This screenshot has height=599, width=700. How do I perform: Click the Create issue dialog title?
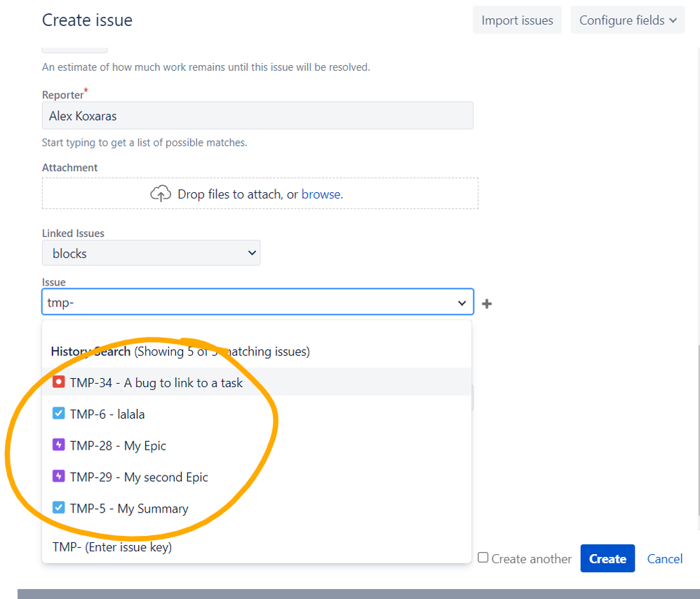(88, 20)
